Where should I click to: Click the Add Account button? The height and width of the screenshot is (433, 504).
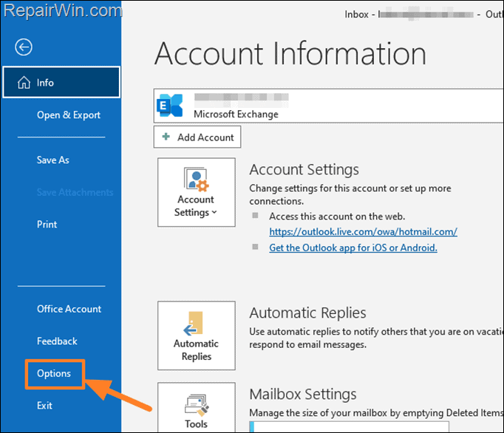coord(197,137)
